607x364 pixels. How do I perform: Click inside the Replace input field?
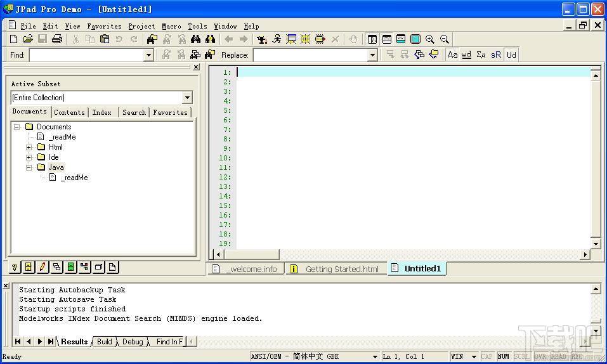click(310, 55)
